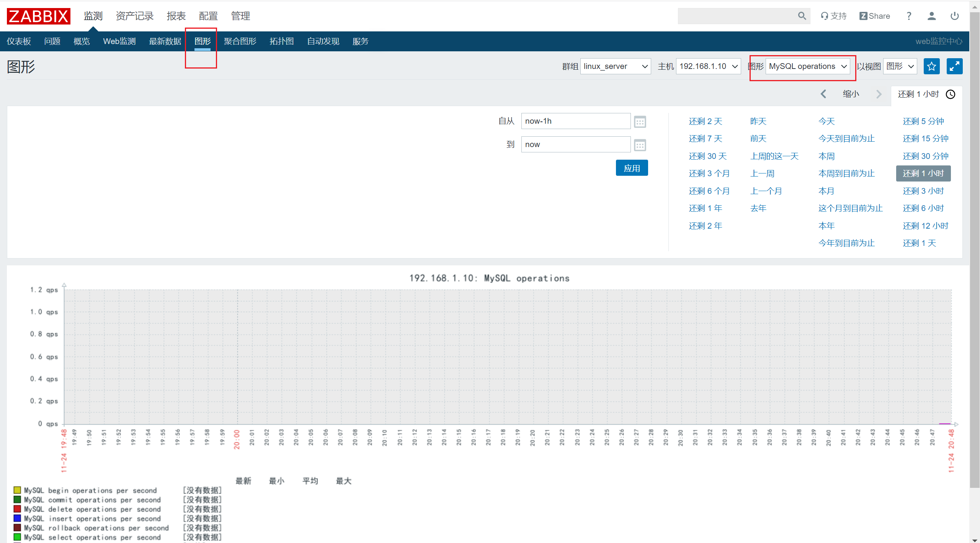Click the 到 now input field
This screenshot has height=543, width=980.
(576, 144)
